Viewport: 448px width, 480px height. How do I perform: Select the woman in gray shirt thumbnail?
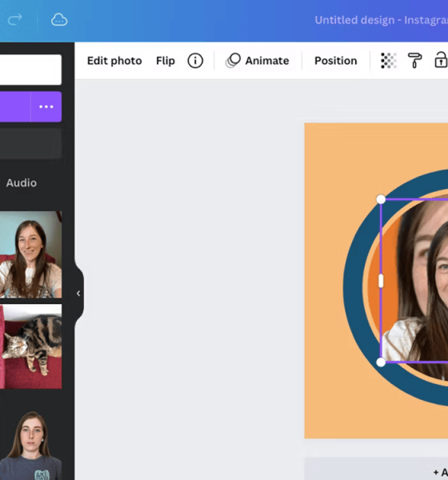30,446
